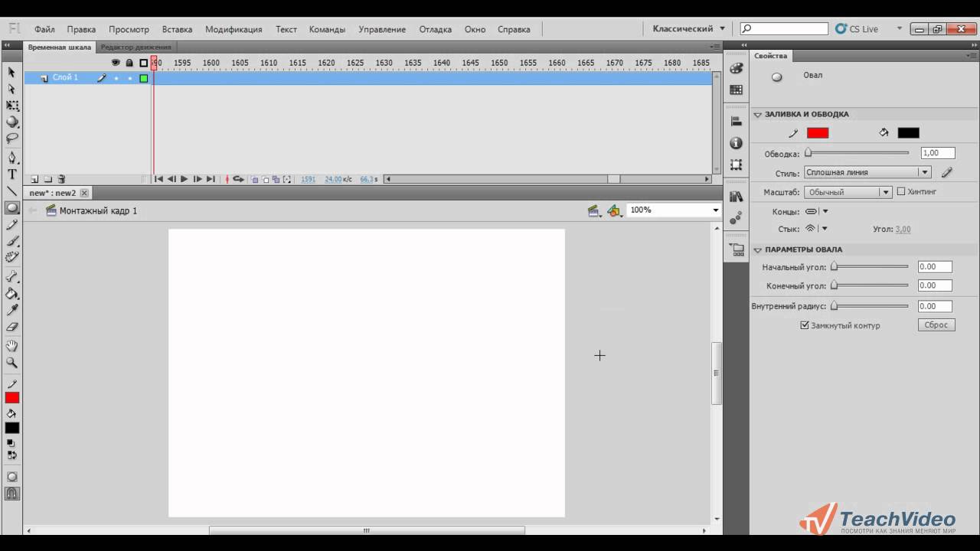Create a new layer in timeline
Image resolution: width=980 pixels, height=551 pixels.
[34, 179]
